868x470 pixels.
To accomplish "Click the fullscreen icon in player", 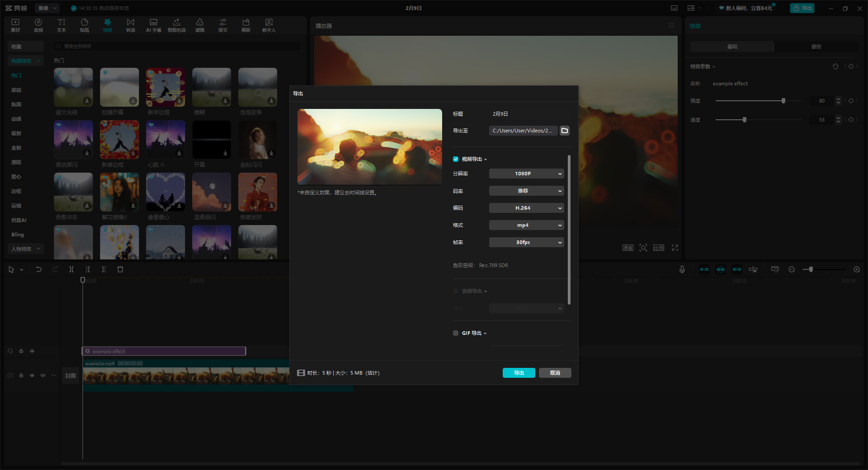I will click(675, 248).
